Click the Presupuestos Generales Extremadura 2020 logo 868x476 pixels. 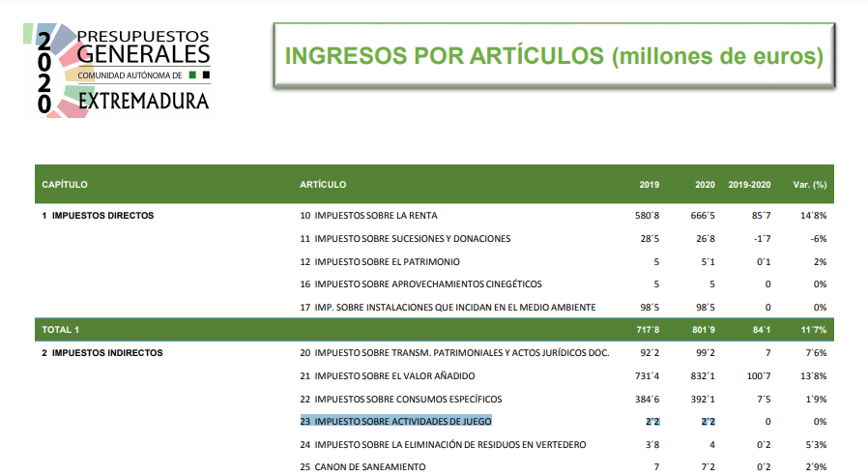tap(117, 71)
